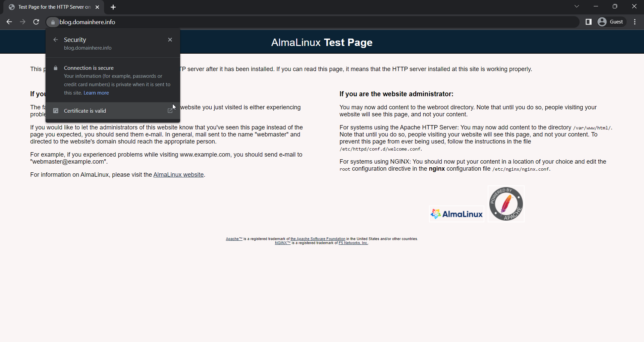
Task: Click the certificate external-open icon
Action: pyautogui.click(x=170, y=111)
